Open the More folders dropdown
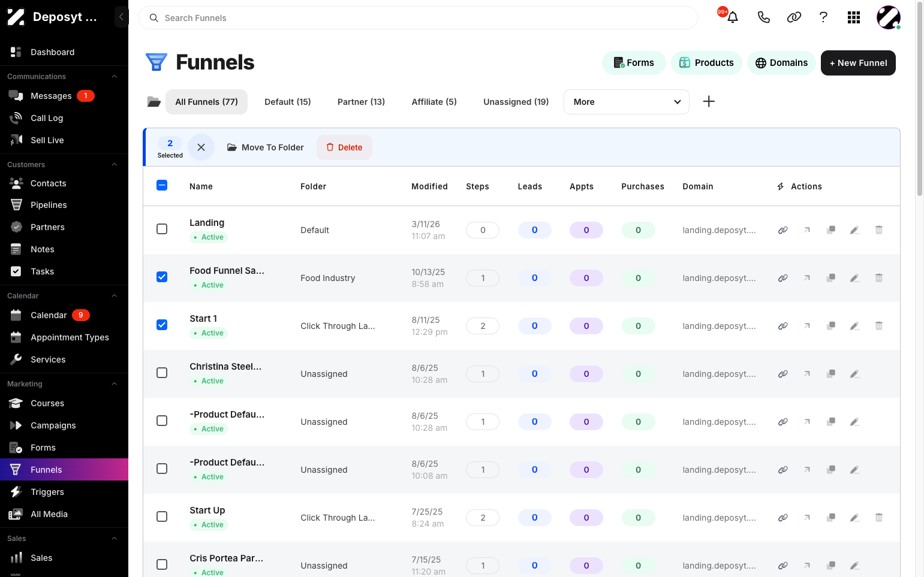The width and height of the screenshot is (924, 577). click(x=626, y=102)
